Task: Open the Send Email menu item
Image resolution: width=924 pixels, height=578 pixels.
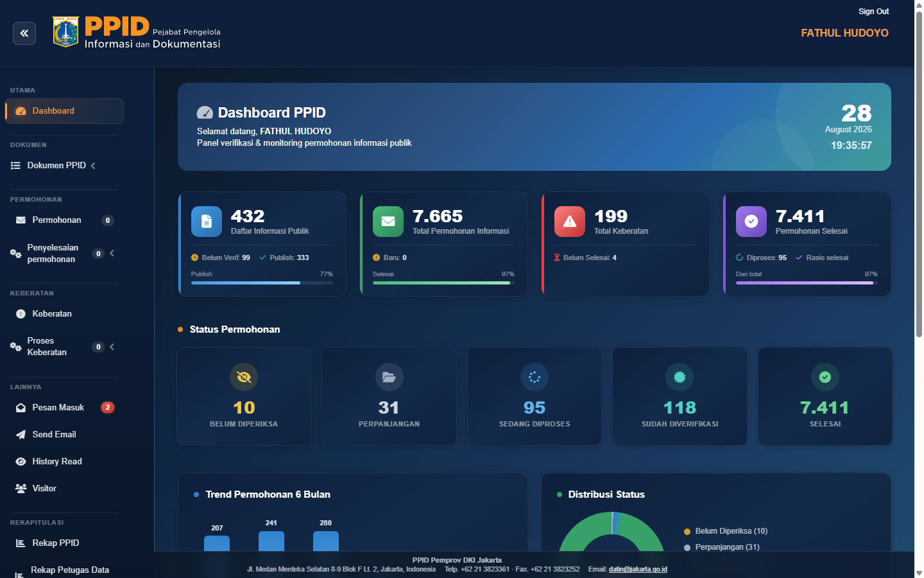Action: point(64,435)
